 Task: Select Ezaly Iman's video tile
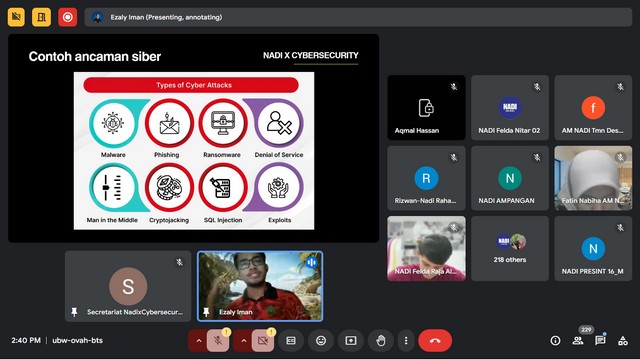point(260,286)
